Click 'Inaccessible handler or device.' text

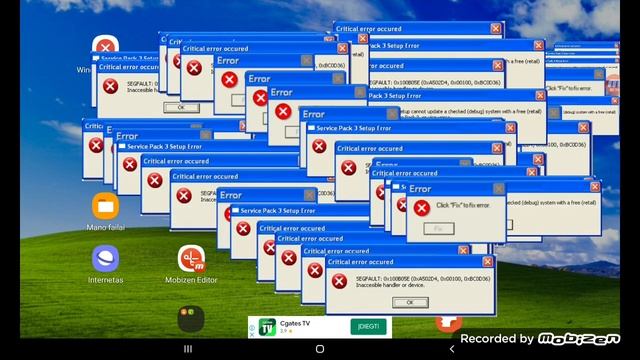click(x=390, y=285)
